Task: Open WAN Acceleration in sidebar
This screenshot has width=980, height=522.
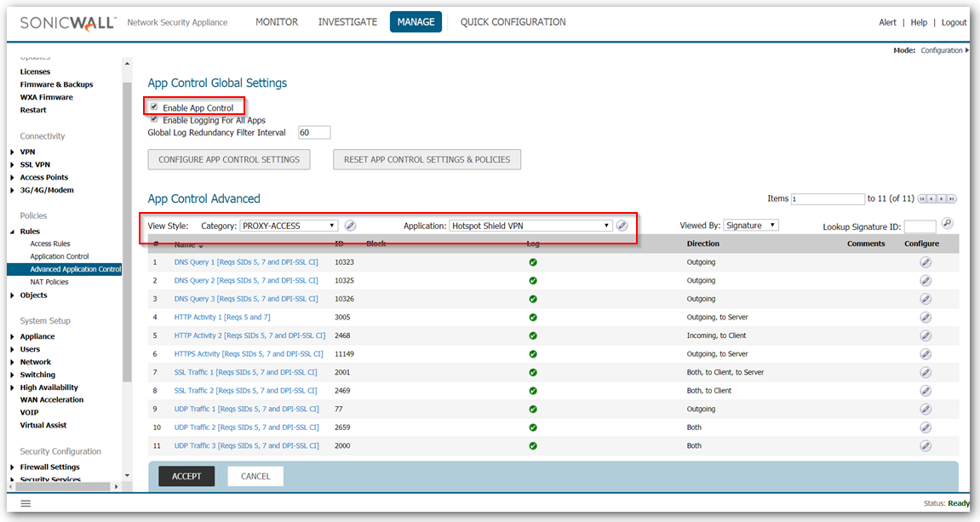Action: tap(52, 400)
